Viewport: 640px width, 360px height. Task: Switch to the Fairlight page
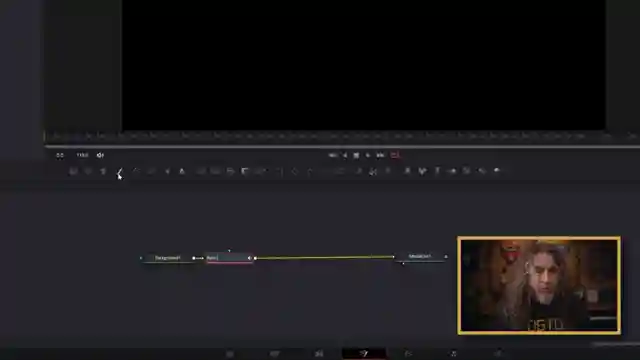click(453, 354)
